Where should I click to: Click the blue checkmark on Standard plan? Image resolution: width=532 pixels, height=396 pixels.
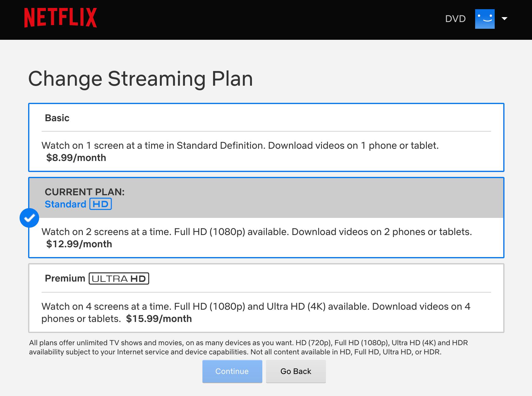coord(29,218)
